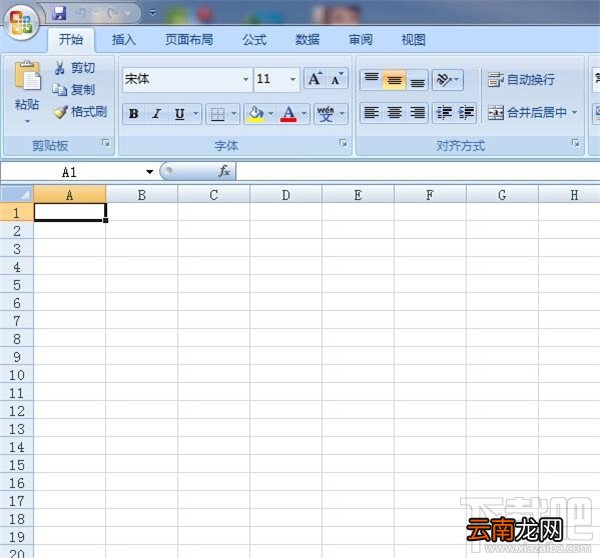Select column A header
The height and width of the screenshot is (558, 600).
70,195
